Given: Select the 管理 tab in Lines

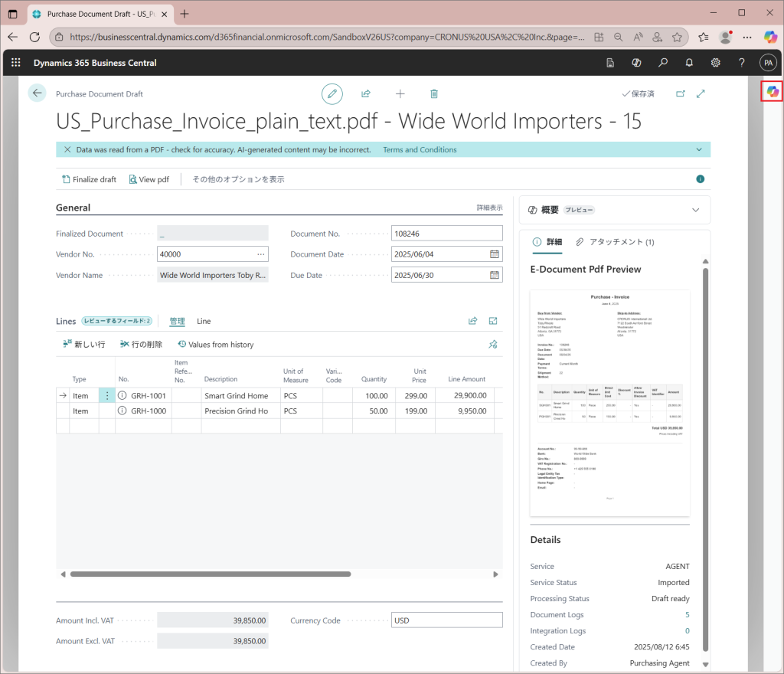Looking at the screenshot, I should pyautogui.click(x=177, y=321).
